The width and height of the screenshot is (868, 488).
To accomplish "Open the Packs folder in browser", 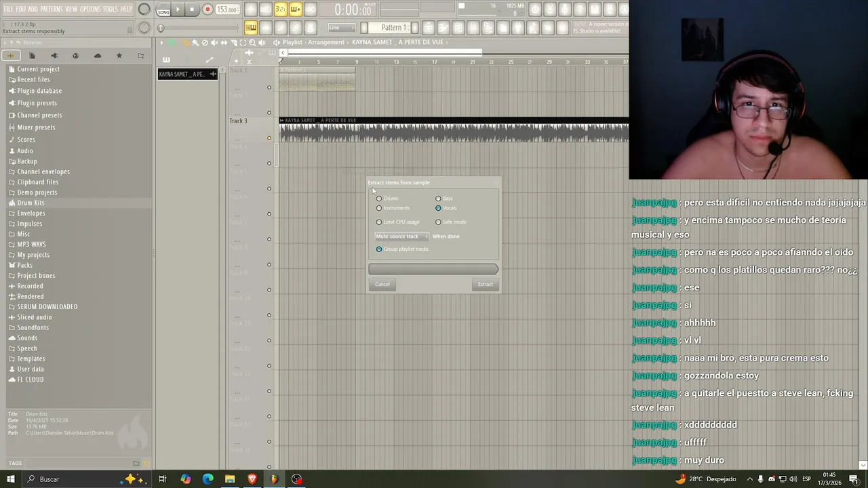I will pyautogui.click(x=24, y=265).
